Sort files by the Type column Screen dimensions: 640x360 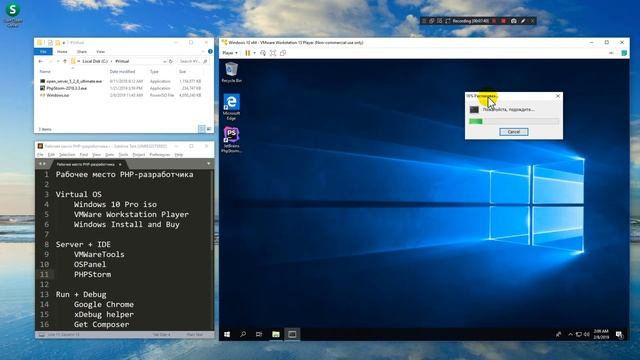154,71
